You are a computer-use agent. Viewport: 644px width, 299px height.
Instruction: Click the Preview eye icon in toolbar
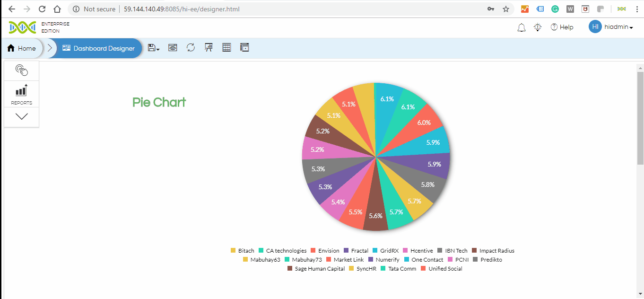[173, 48]
